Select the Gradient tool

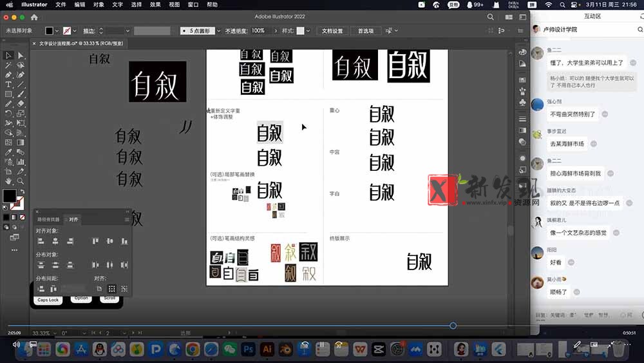(21, 142)
